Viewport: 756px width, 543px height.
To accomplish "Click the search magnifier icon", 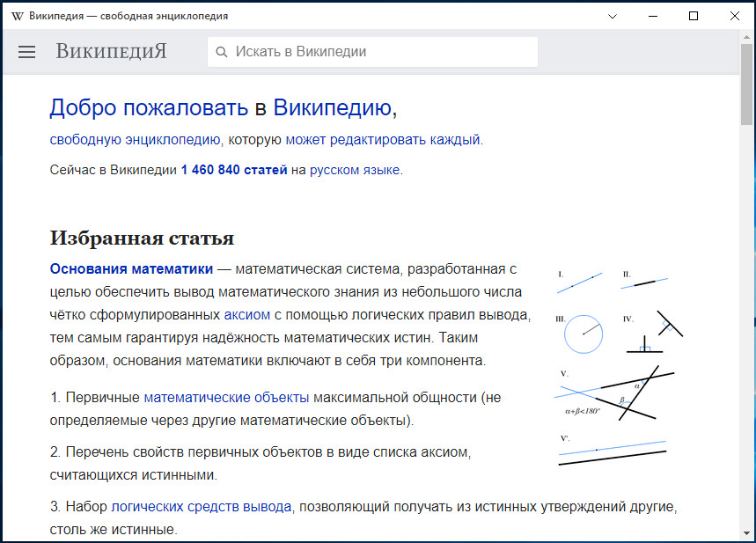I will (x=221, y=52).
